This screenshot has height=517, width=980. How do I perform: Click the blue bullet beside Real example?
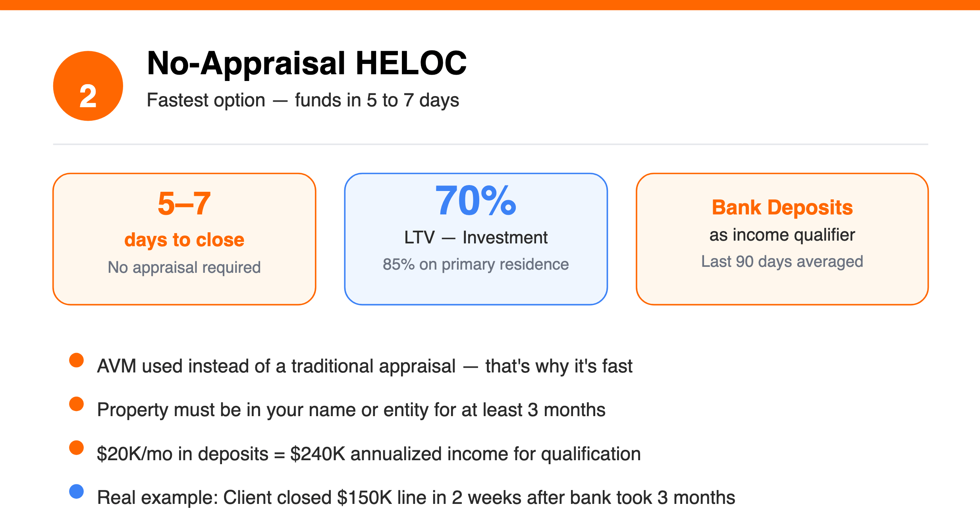tap(76, 491)
